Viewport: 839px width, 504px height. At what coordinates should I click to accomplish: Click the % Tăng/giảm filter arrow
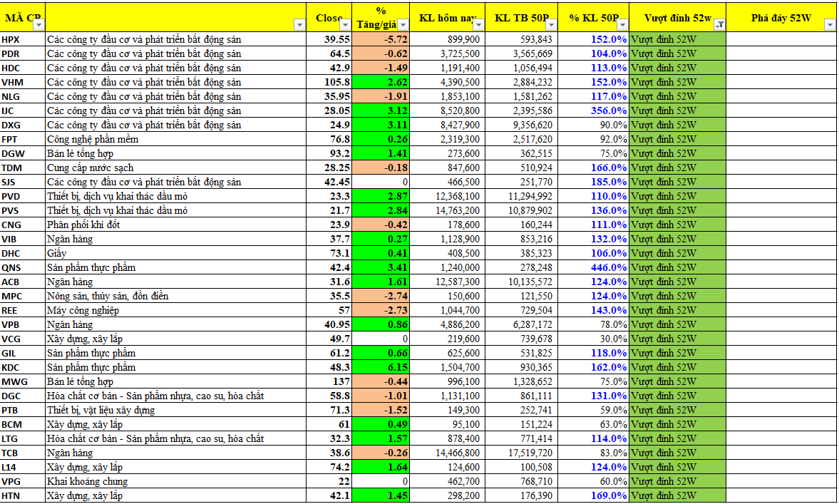coord(402,25)
